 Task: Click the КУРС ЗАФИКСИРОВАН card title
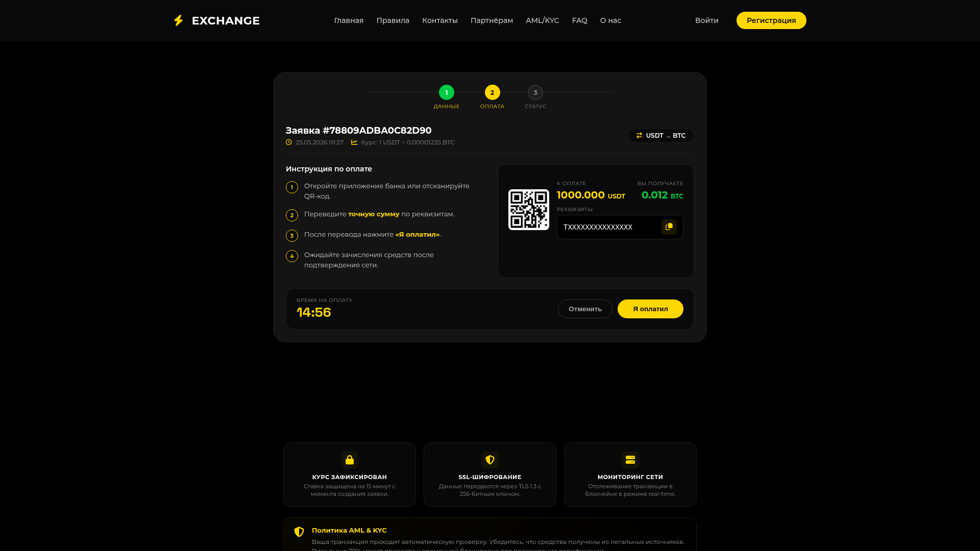[x=350, y=477]
